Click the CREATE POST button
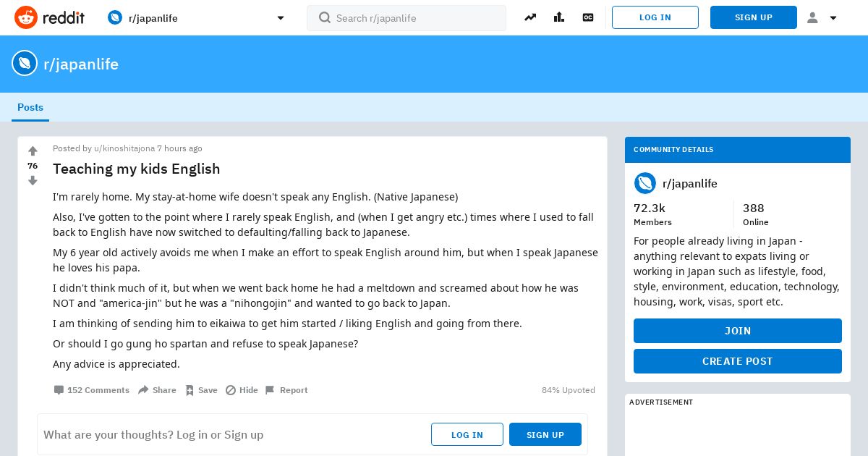 (x=737, y=361)
